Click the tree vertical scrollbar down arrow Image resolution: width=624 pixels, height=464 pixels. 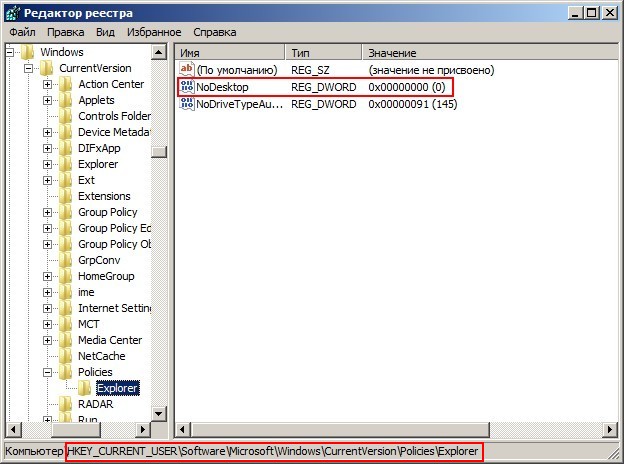point(158,413)
